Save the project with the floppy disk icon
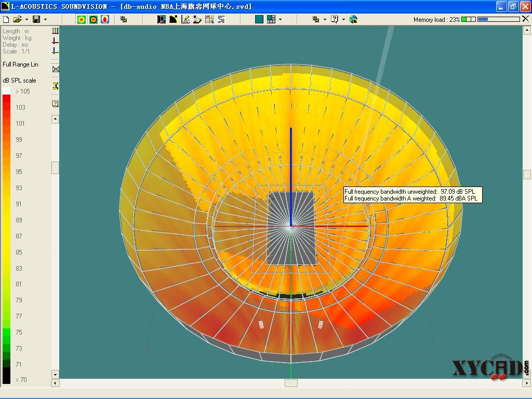Image resolution: width=532 pixels, height=399 pixels. pos(36,19)
